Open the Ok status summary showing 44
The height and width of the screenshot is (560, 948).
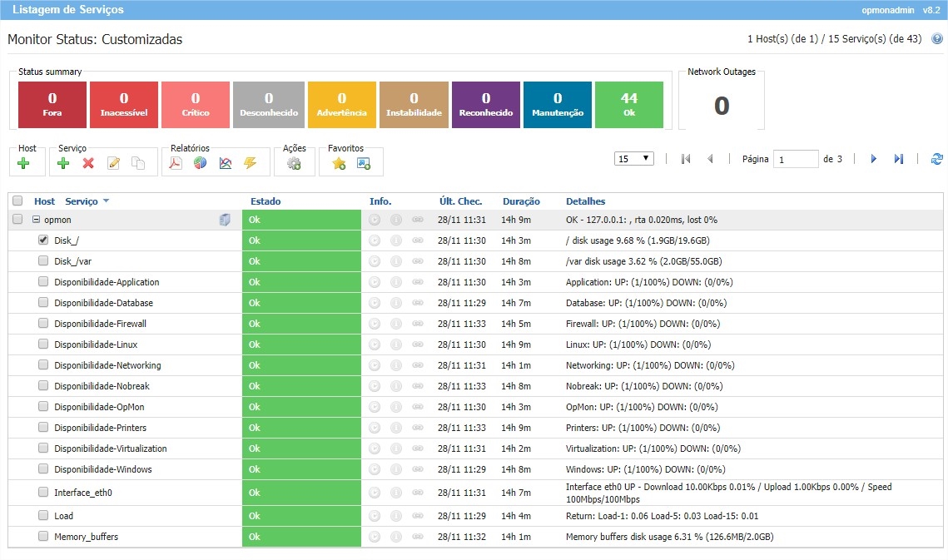(628, 104)
